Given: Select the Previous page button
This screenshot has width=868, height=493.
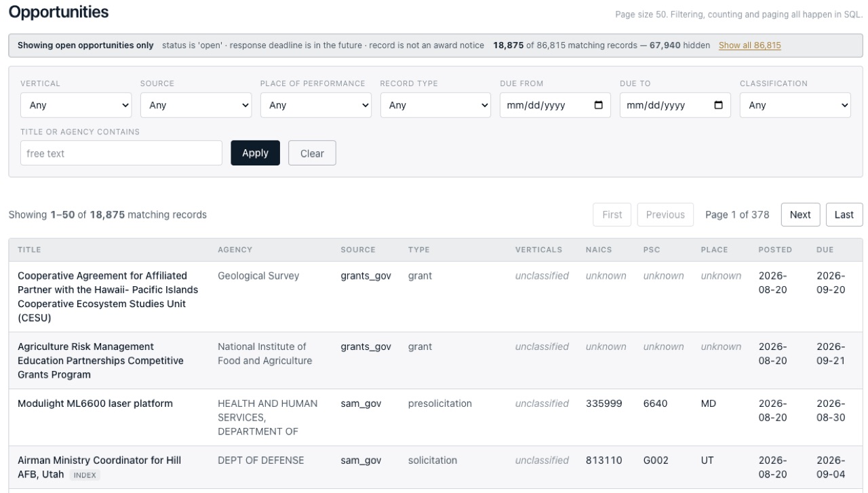Looking at the screenshot, I should (x=665, y=214).
